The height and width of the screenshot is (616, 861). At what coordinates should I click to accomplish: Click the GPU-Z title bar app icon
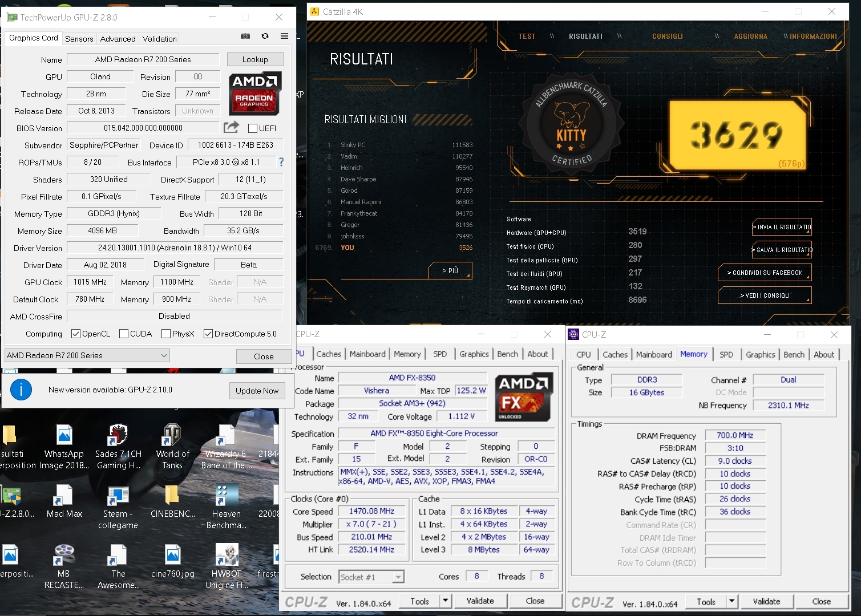pos(12,17)
